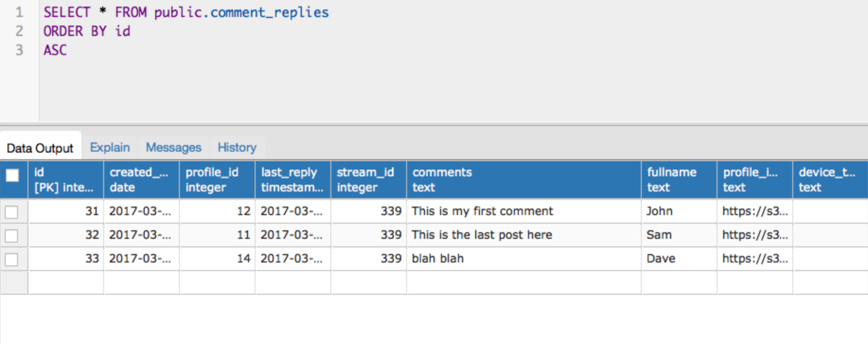Select the device_t... text column header
The height and width of the screenshot is (344, 868).
(x=831, y=180)
